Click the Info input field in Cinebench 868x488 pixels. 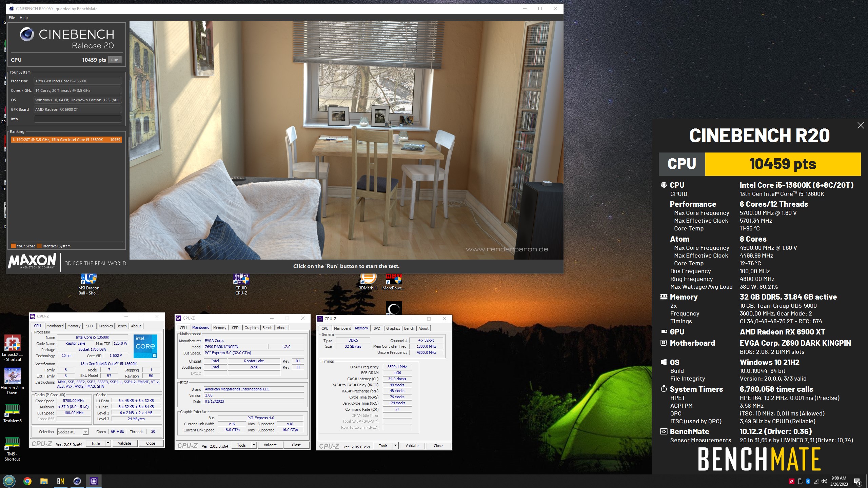(x=78, y=119)
